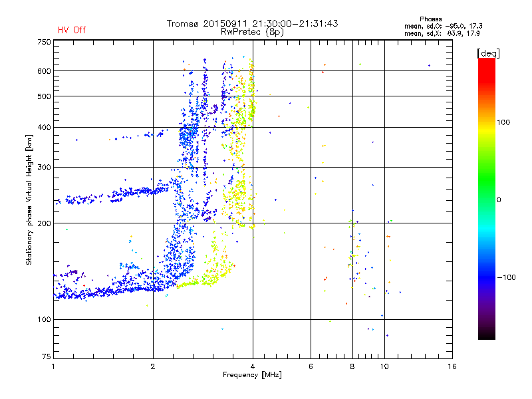Click the '400' height axis tick label

44,127
